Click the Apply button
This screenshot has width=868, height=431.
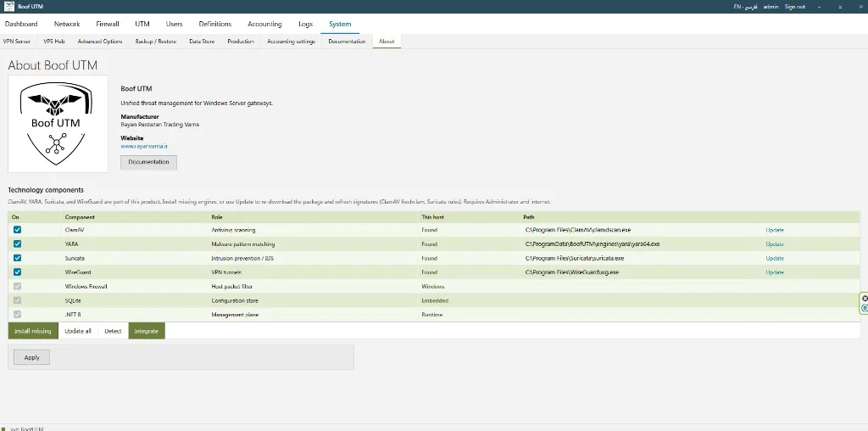(x=31, y=357)
